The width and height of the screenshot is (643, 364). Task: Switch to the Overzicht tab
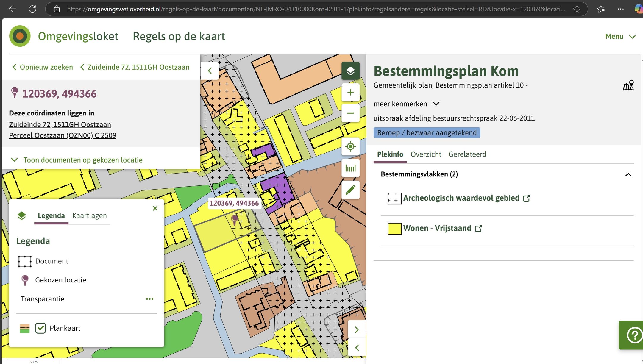click(x=426, y=154)
